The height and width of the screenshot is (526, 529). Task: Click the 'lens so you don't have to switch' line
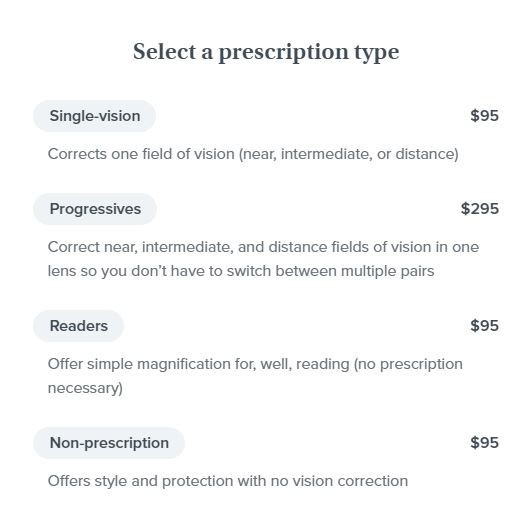(x=241, y=271)
